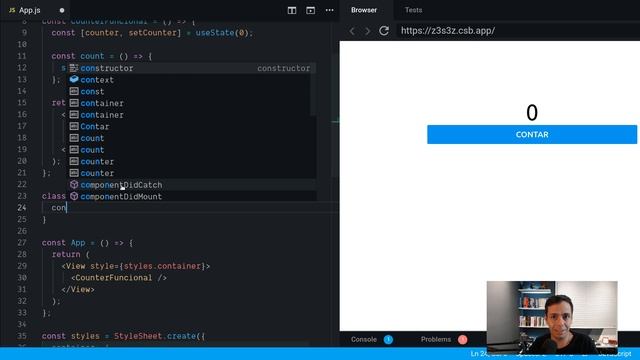
Task: Click the Console blue count badge
Action: 388,339
